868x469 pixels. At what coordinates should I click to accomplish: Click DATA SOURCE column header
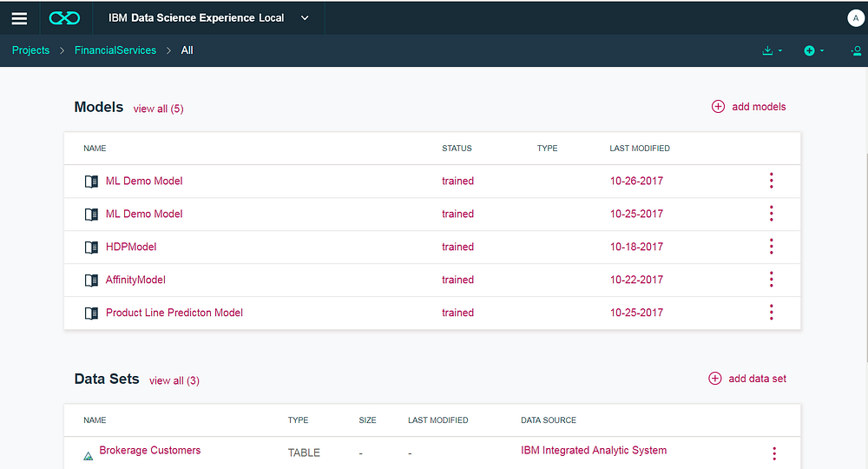[x=549, y=420]
